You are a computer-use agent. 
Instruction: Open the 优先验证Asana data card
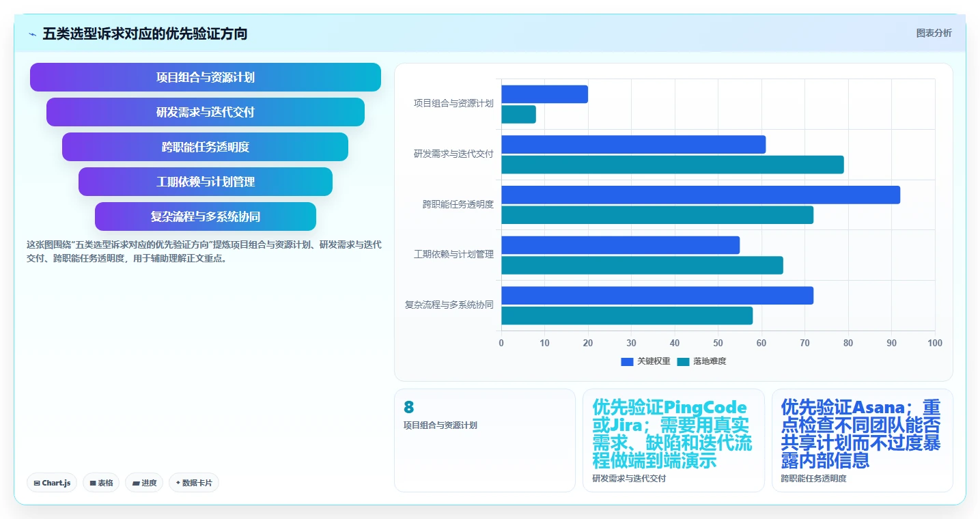pos(862,440)
